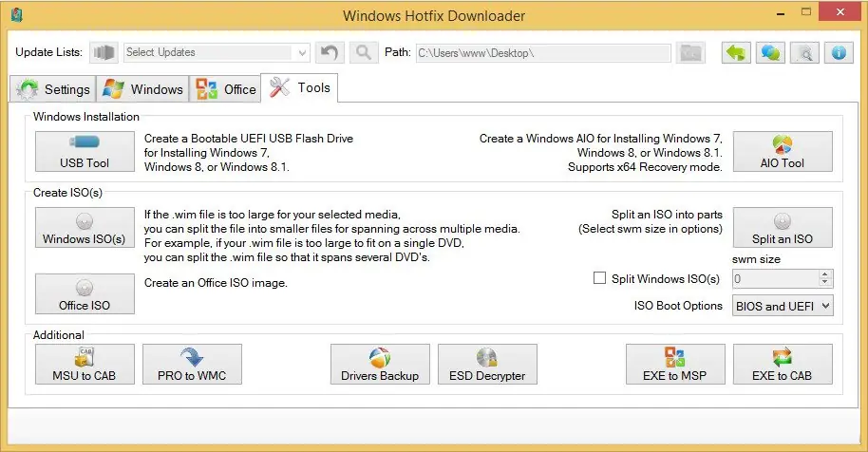
Task: Click the swm size number field
Action: (775, 279)
